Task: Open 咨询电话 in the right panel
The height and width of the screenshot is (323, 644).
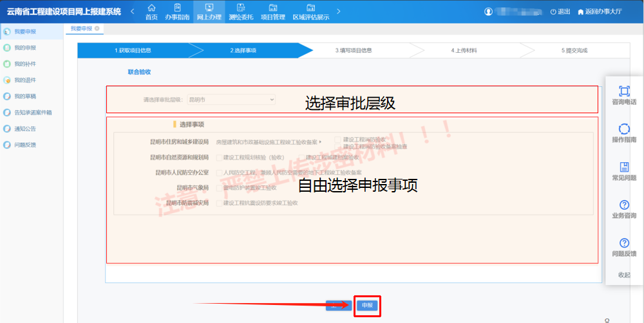Action: point(624,96)
